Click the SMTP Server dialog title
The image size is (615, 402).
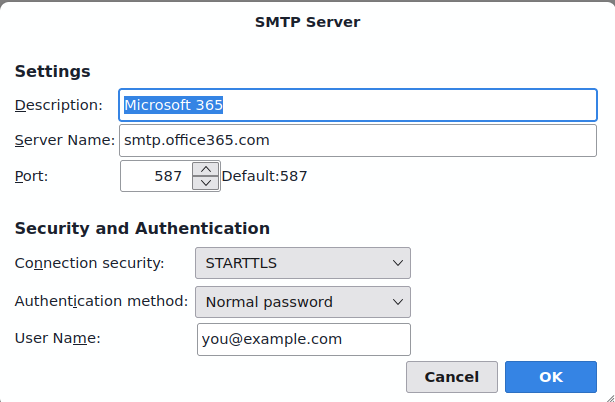[308, 22]
